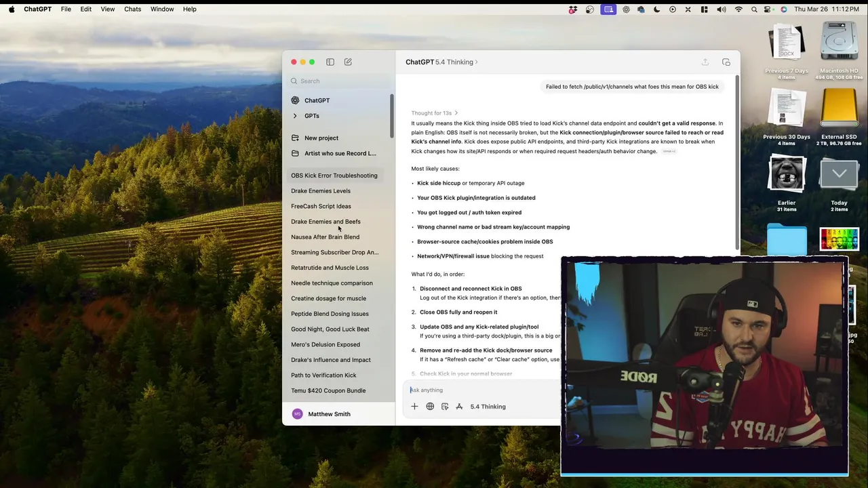Click the screen capture tool icon in composer
The width and height of the screenshot is (868, 488).
[445, 407]
